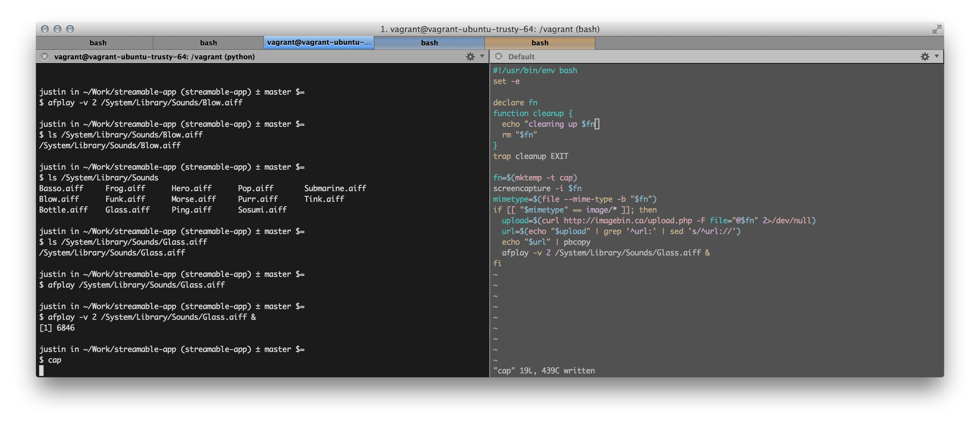The height and width of the screenshot is (427, 980).
Task: Switch to the second bash tab
Action: point(208,43)
